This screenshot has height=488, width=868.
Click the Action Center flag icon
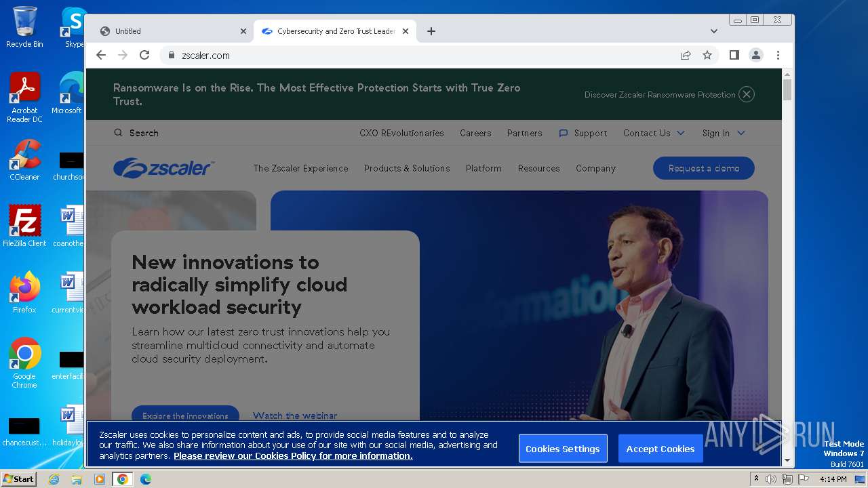[x=803, y=479]
